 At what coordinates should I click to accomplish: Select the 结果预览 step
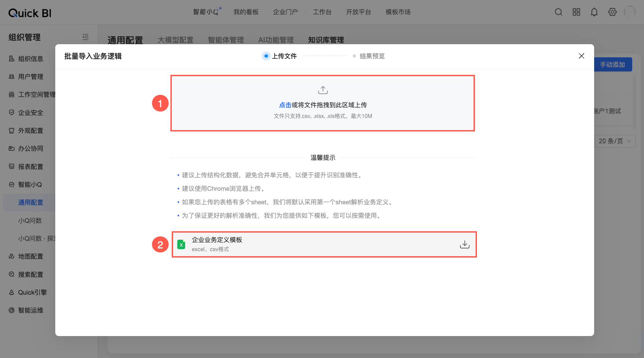(x=368, y=56)
